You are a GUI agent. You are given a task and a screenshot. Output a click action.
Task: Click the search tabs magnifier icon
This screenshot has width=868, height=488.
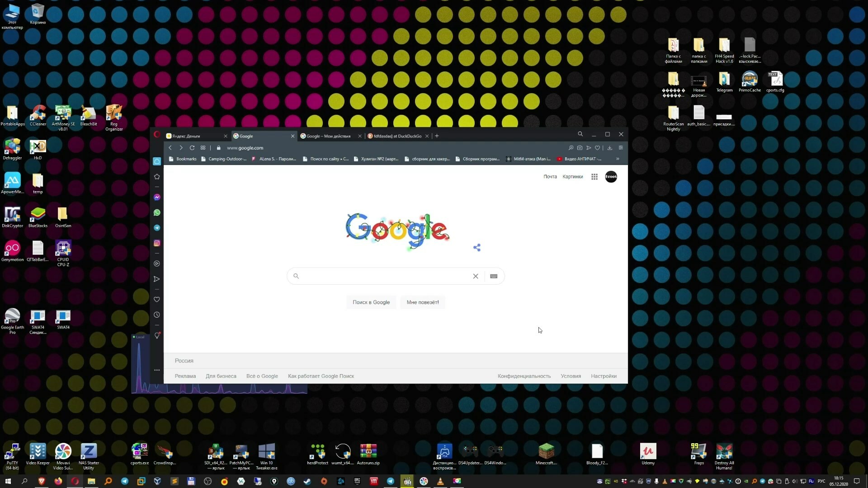click(580, 134)
